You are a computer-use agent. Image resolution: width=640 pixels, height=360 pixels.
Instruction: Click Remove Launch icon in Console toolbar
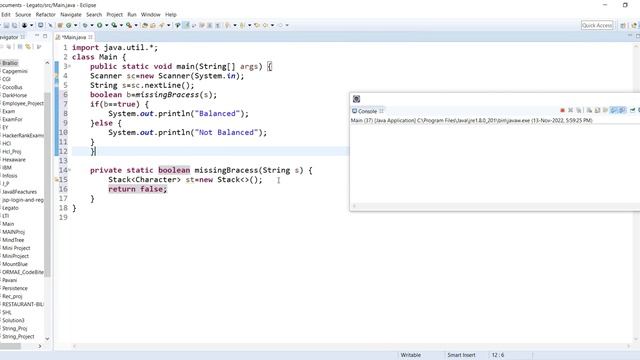pyautogui.click(x=571, y=110)
